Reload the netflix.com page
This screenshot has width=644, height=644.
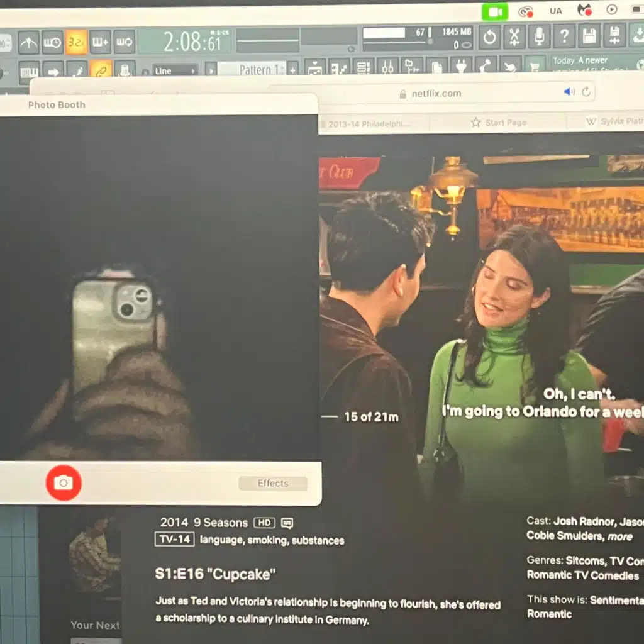tap(586, 92)
